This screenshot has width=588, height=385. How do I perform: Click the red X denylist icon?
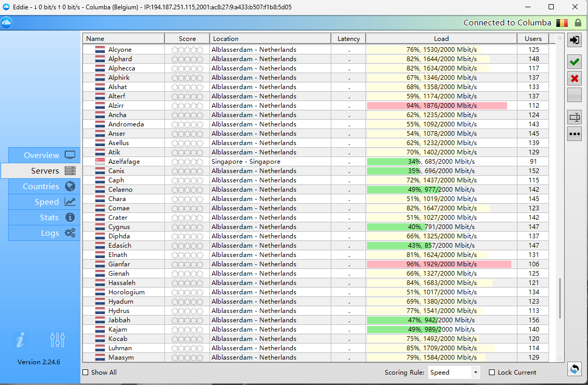(575, 79)
